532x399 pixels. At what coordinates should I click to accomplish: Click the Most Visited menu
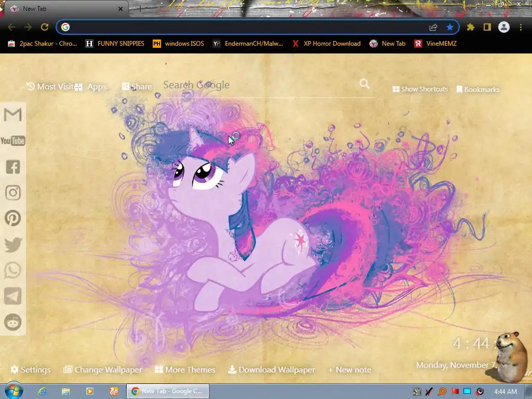coord(50,87)
